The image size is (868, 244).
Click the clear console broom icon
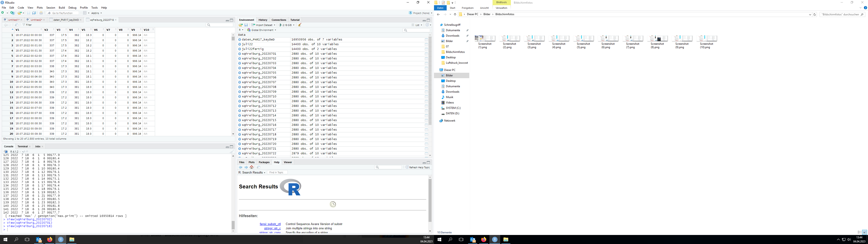(231, 152)
